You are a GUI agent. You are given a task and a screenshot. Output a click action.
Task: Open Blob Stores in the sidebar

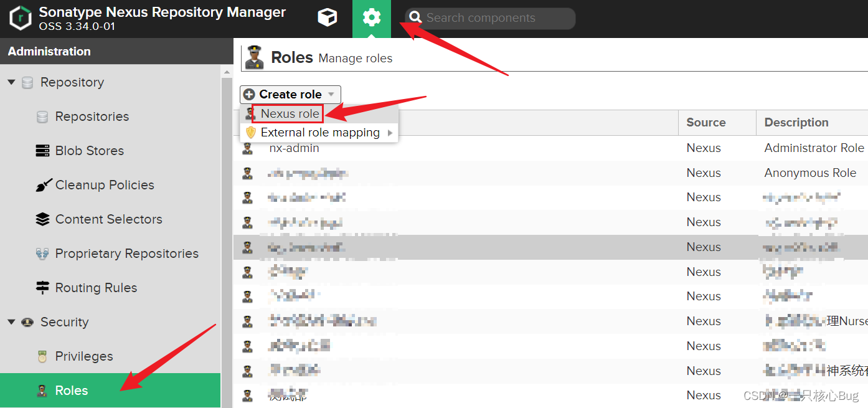90,151
